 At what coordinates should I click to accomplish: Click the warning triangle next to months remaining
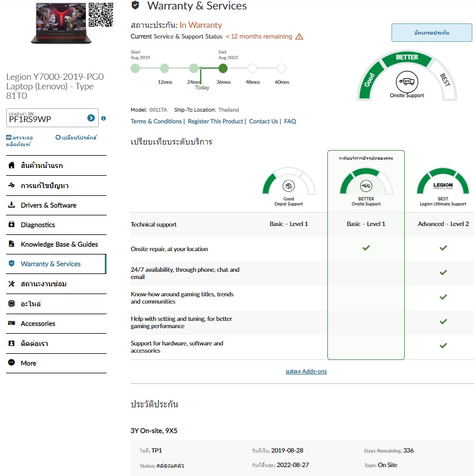point(299,36)
